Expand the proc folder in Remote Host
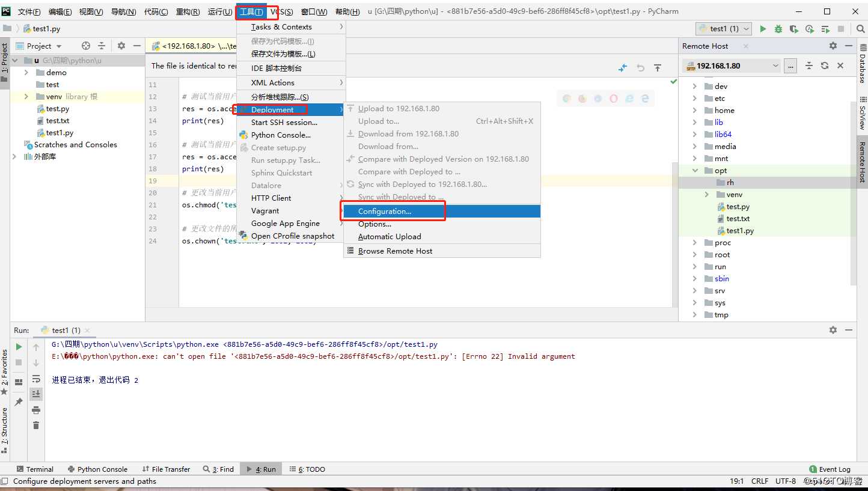This screenshot has height=491, width=868. pos(695,243)
